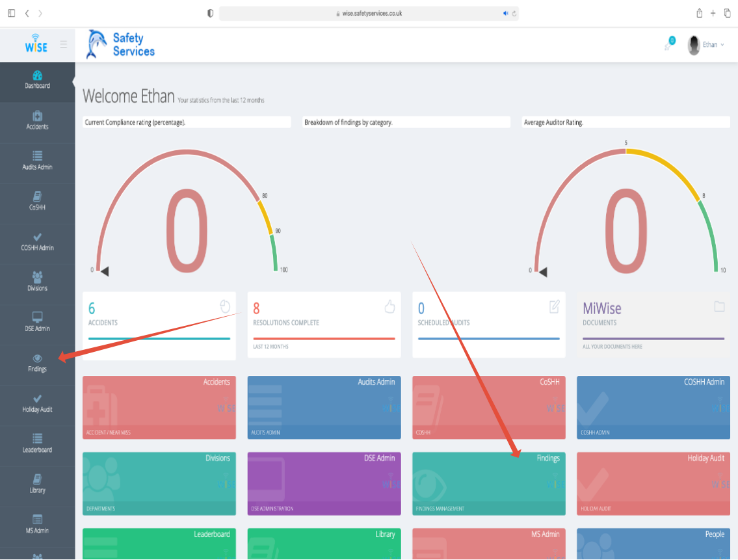Click the pie chart icon on Accidents card
The width and height of the screenshot is (738, 560).
(x=225, y=306)
